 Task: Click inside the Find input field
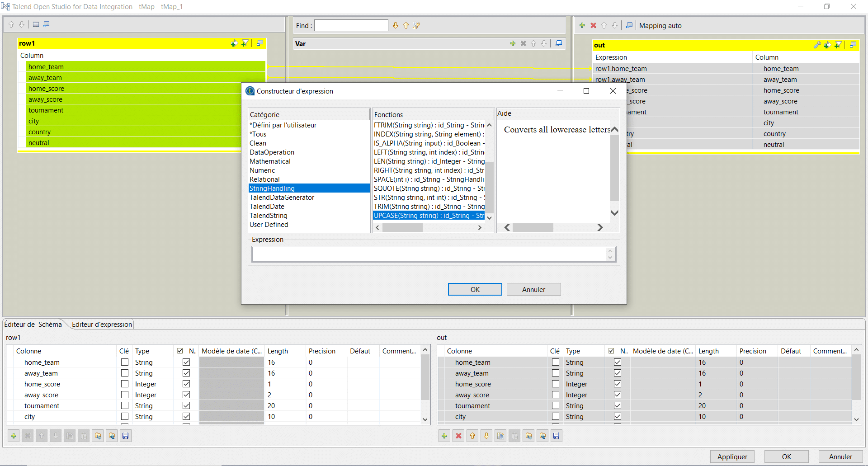[x=351, y=25]
